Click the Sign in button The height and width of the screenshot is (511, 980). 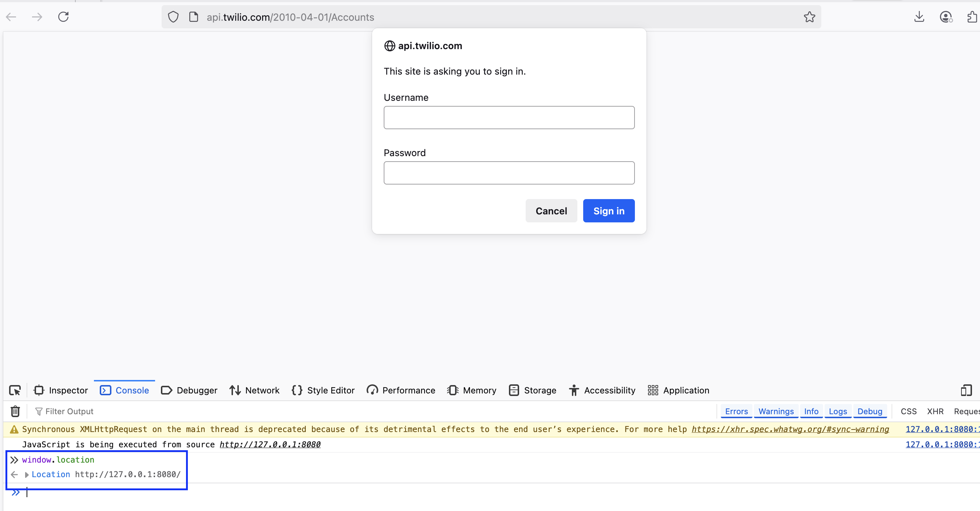click(x=608, y=211)
